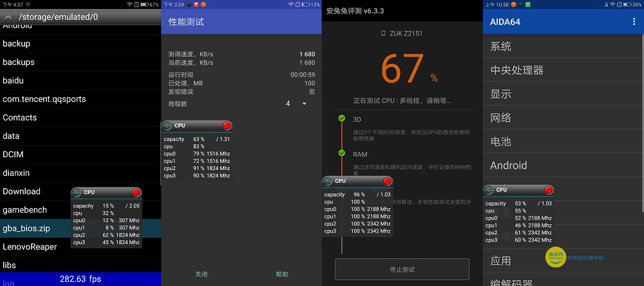This screenshot has height=286, width=644.
Task: Click 35% battery icon in AIDA64 status bar
Action: point(627,5)
